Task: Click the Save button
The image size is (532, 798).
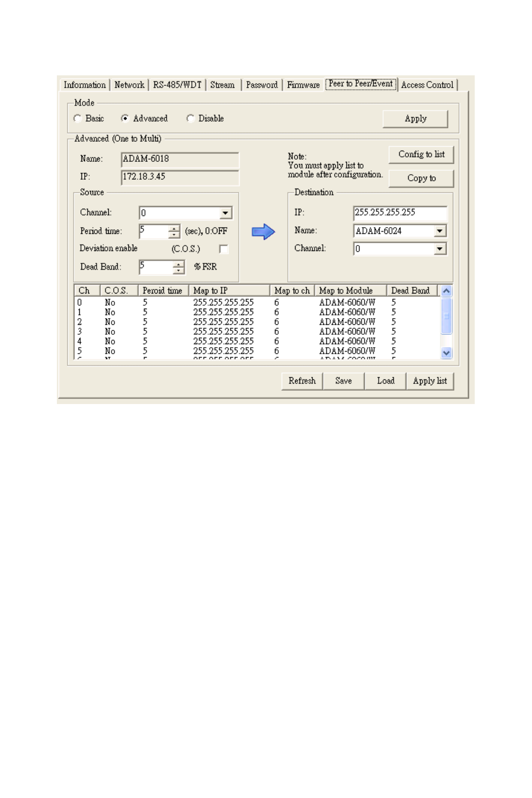Action: pos(344,381)
